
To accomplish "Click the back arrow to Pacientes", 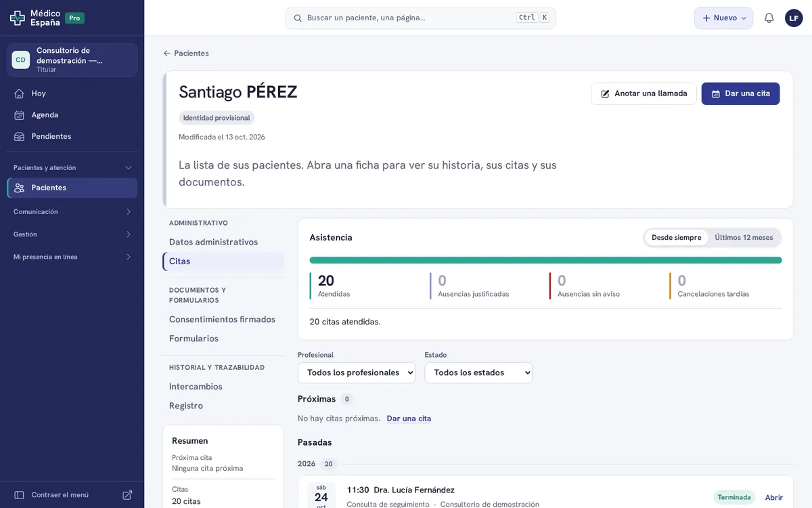I will 167,54.
